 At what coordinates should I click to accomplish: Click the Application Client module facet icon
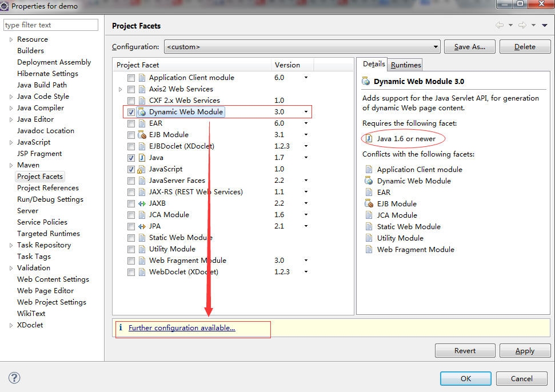click(x=142, y=78)
